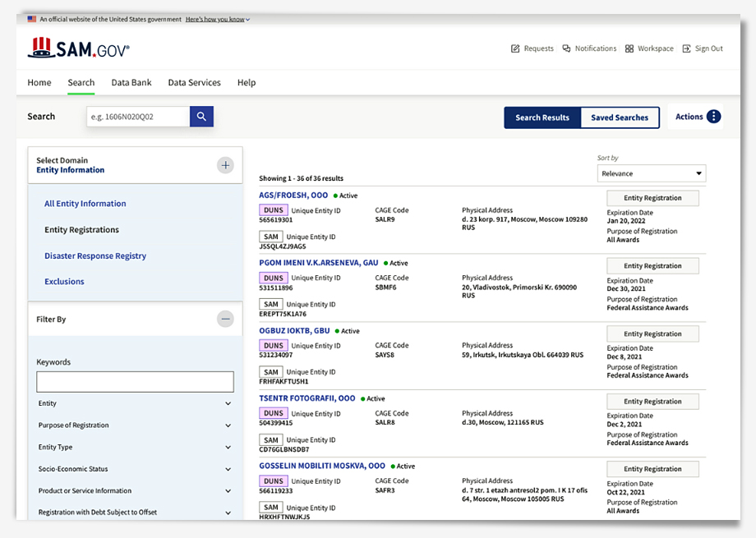Select Disaster Response Registry domain
The height and width of the screenshot is (538, 756).
[95, 255]
